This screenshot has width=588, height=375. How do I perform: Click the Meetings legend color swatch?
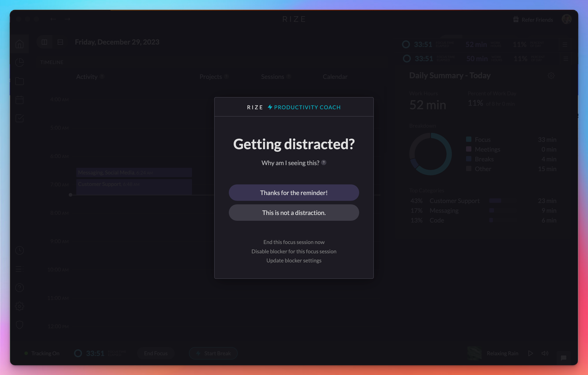(468, 149)
